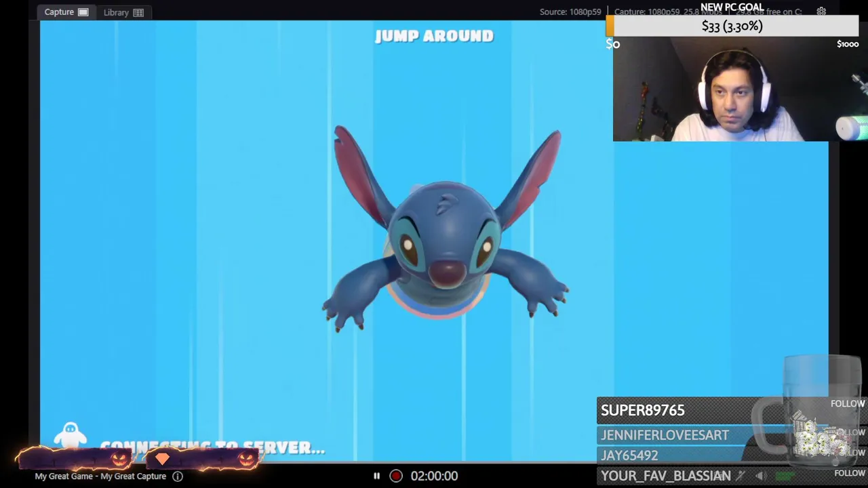868x488 pixels.
Task: Click the info icon beside capture title
Action: coord(178,476)
